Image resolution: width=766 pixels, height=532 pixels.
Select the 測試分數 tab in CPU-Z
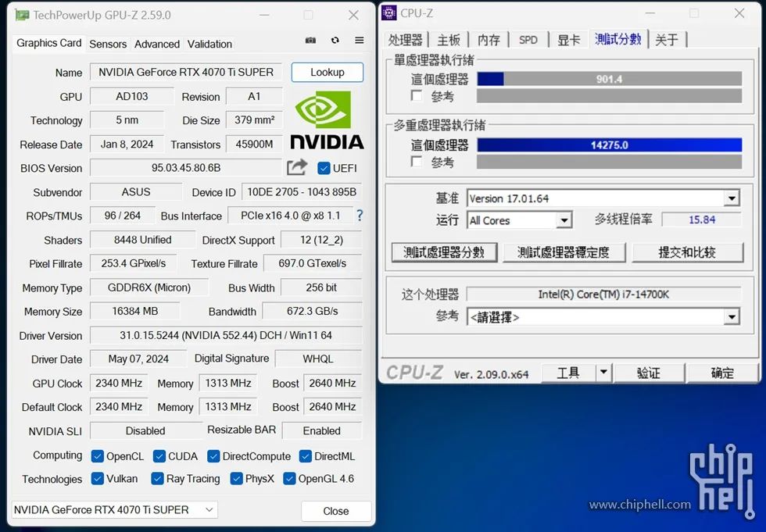click(x=618, y=38)
